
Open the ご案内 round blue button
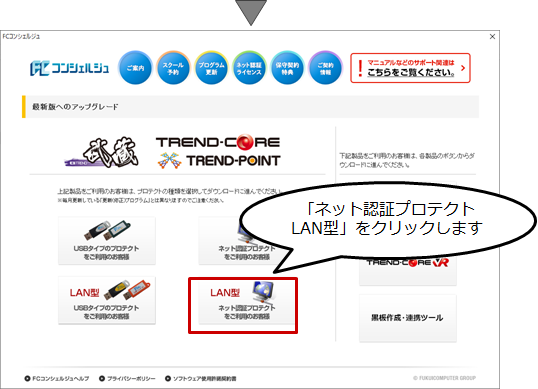coord(135,68)
